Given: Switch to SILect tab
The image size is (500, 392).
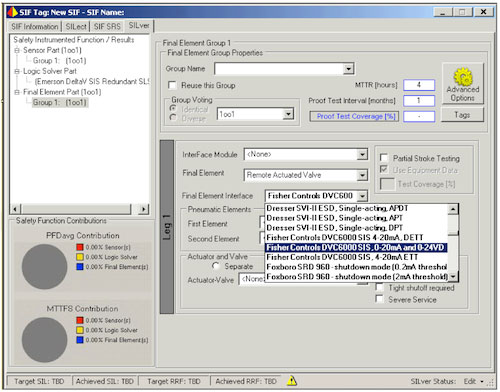Looking at the screenshot, I should (x=76, y=26).
